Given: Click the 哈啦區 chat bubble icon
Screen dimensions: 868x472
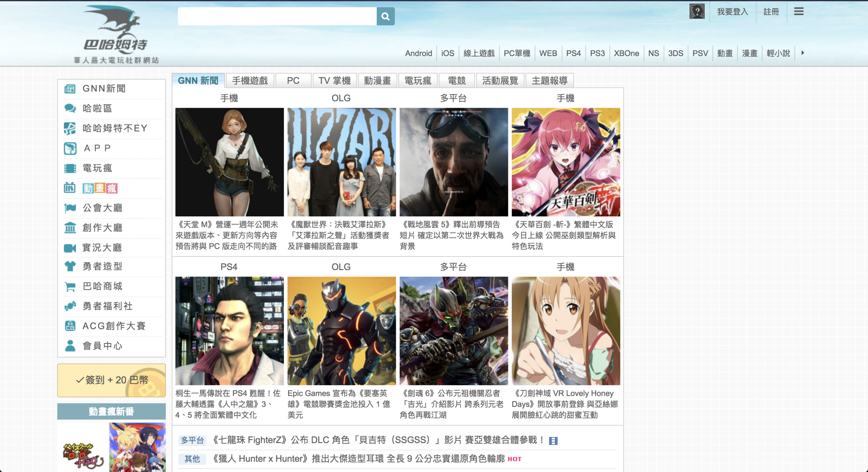Looking at the screenshot, I should click(70, 108).
